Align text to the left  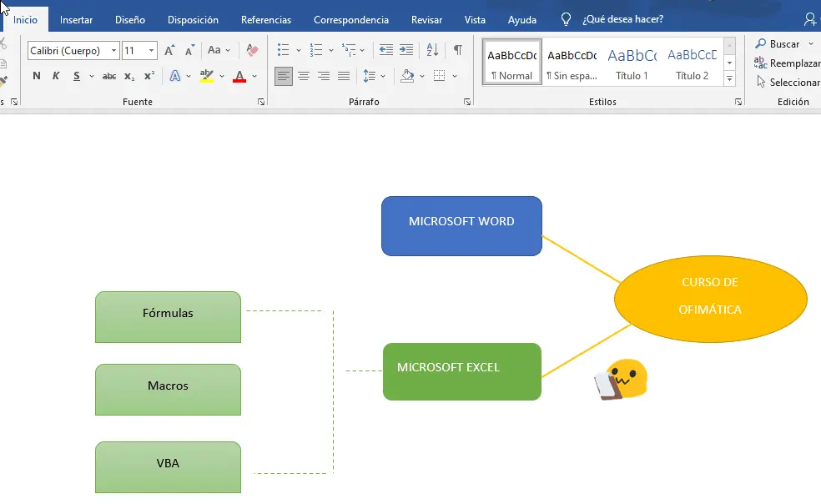284,77
